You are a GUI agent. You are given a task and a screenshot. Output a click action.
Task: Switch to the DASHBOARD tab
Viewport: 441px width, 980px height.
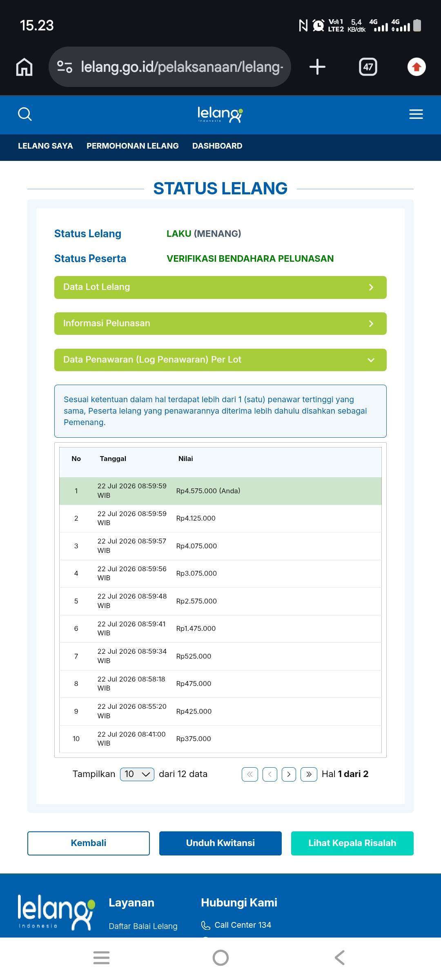(x=217, y=146)
